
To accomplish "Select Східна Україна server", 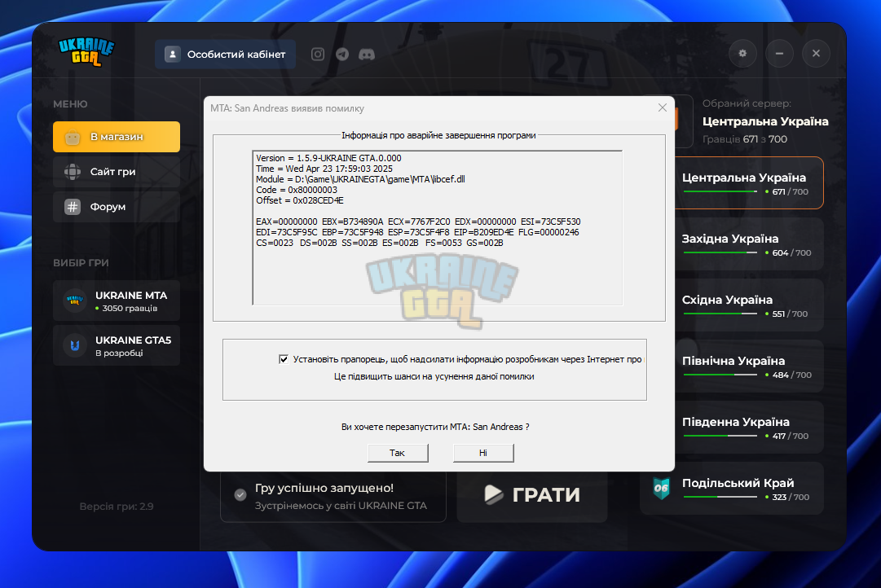I will pos(749,305).
